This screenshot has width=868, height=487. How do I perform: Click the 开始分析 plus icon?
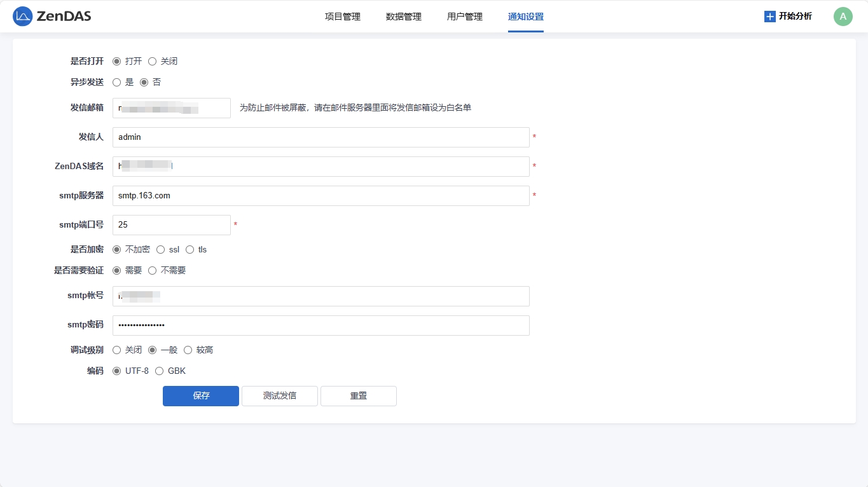click(x=769, y=17)
